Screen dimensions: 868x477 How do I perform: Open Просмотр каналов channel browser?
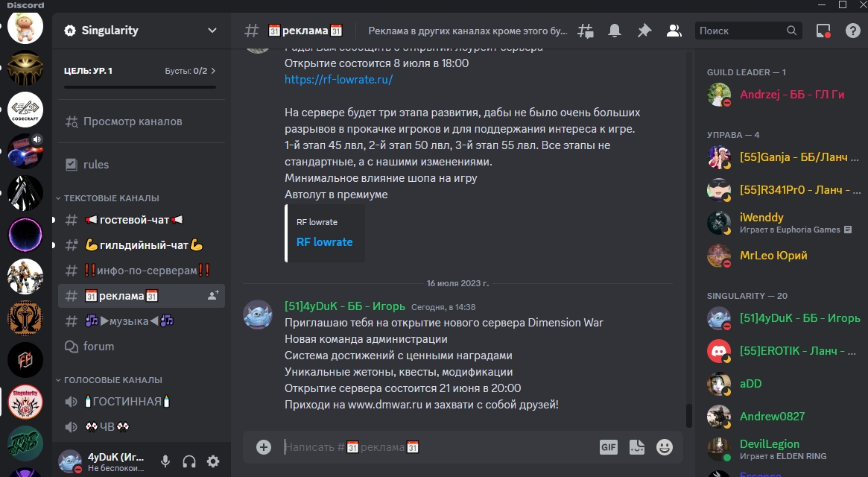click(141, 121)
